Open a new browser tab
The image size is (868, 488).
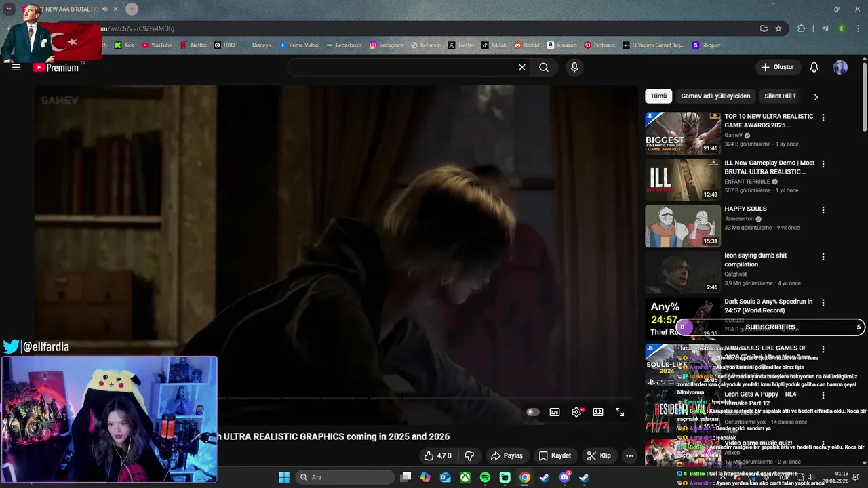[x=132, y=9]
